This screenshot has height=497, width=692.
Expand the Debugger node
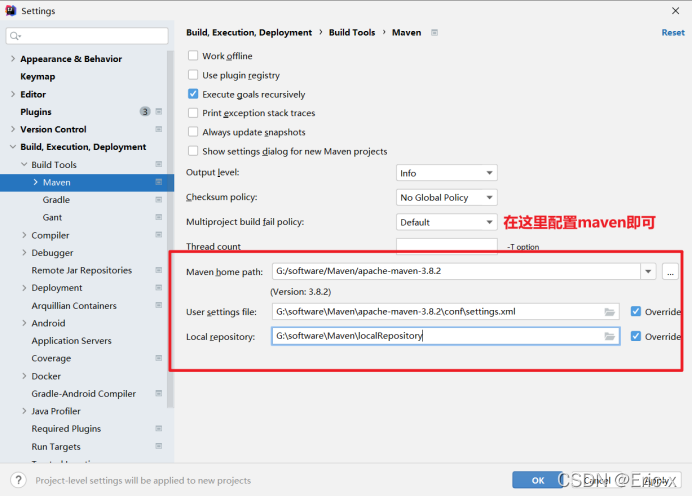pos(24,252)
